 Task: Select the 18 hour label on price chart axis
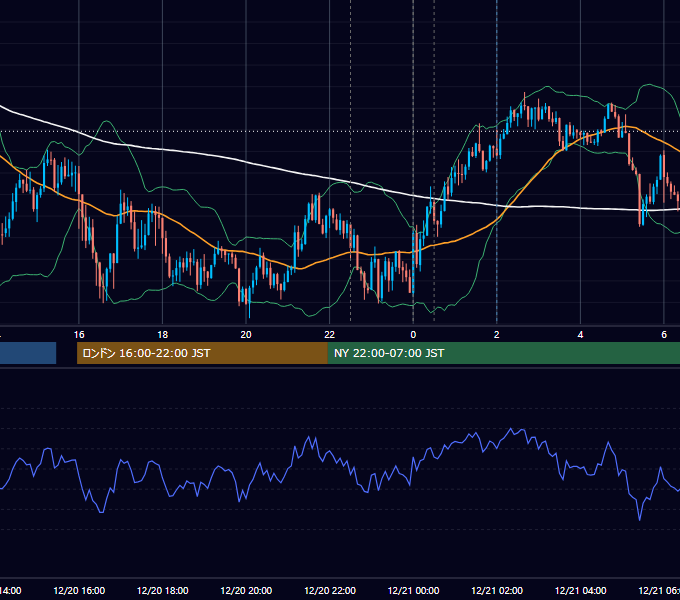click(x=162, y=334)
